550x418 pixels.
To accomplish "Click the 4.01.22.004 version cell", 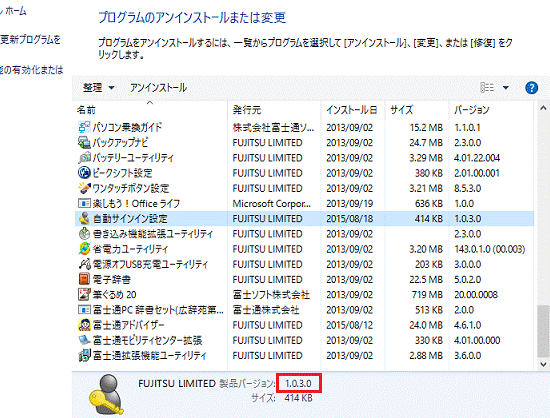I will tap(477, 158).
